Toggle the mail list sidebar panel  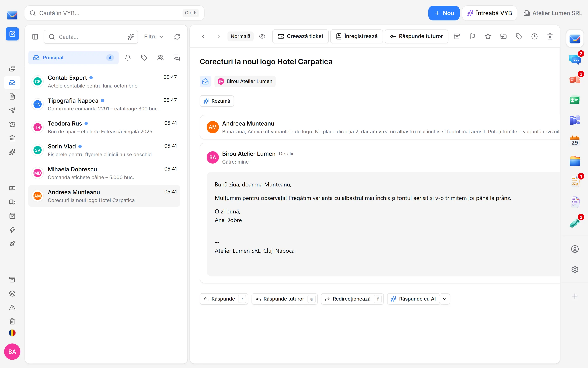pyautogui.click(x=35, y=37)
